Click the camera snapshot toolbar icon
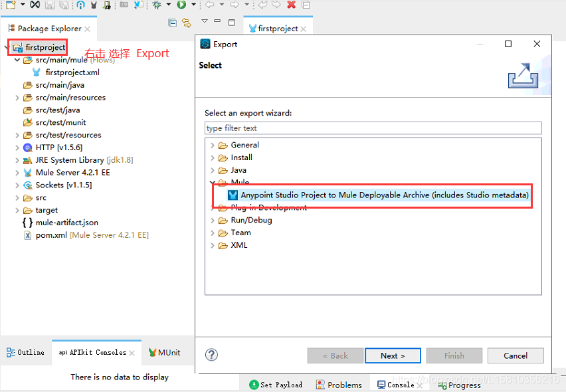The image size is (566, 392). pos(124,5)
